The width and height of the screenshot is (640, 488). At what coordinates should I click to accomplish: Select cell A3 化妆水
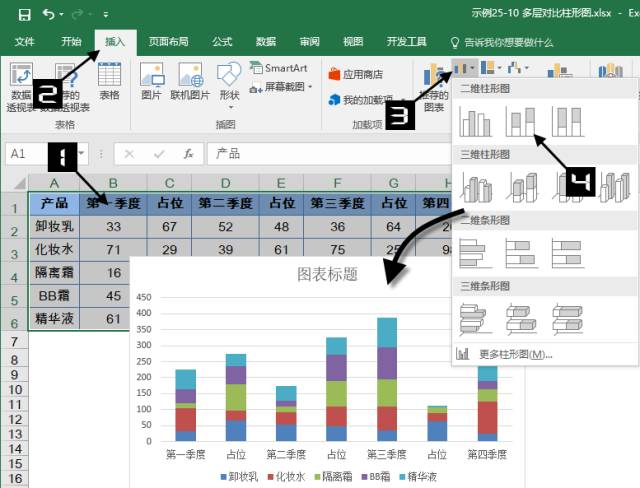click(54, 249)
